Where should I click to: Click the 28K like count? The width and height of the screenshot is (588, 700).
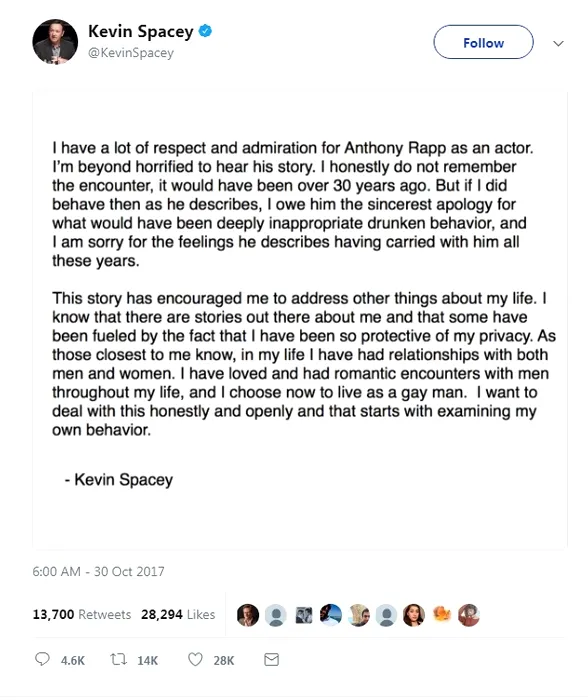pos(224,660)
